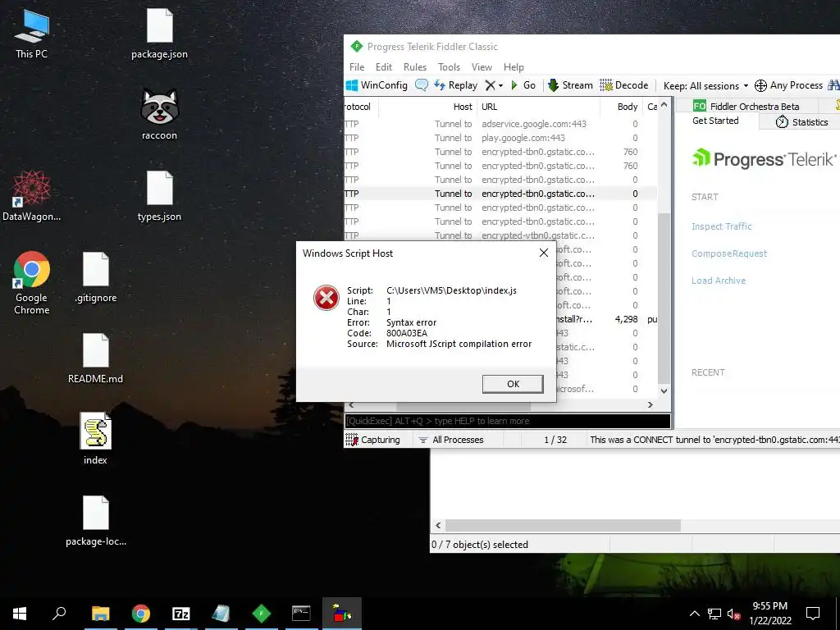Open Help menu in Fiddler
The height and width of the screenshot is (630, 840).
514,67
